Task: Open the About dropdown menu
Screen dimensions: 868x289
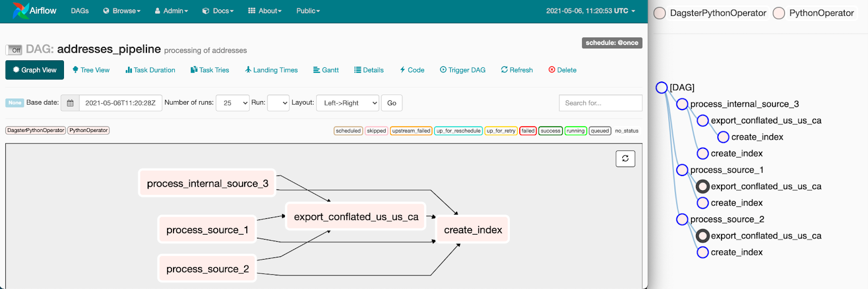Action: pos(265,11)
